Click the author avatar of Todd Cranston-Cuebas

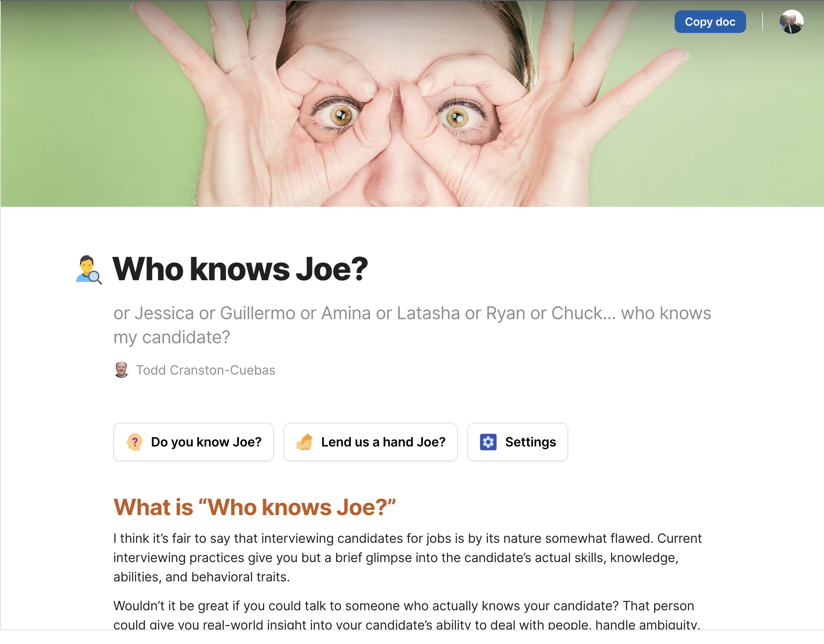point(121,370)
